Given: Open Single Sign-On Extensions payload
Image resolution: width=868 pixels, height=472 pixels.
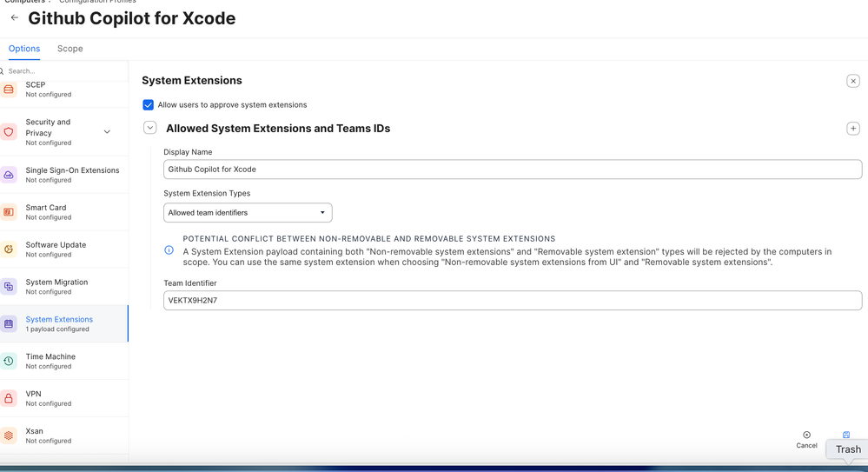Looking at the screenshot, I should (x=63, y=175).
